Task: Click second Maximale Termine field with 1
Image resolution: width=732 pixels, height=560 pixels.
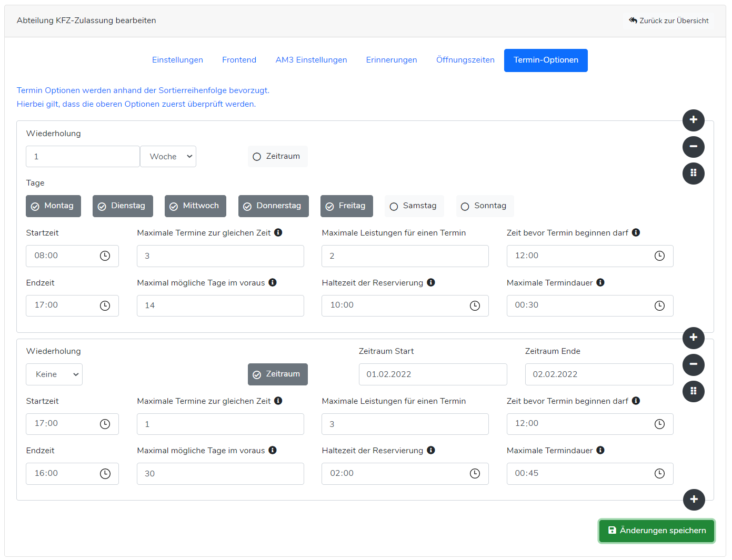Action: (x=220, y=424)
